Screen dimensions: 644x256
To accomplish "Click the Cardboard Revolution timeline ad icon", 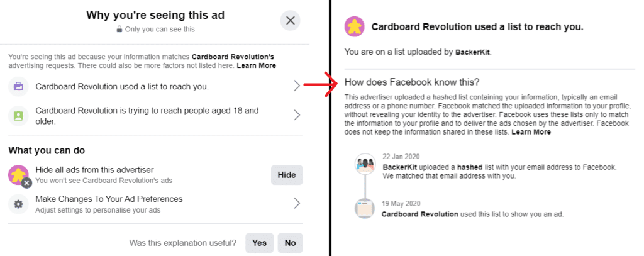I will (365, 210).
